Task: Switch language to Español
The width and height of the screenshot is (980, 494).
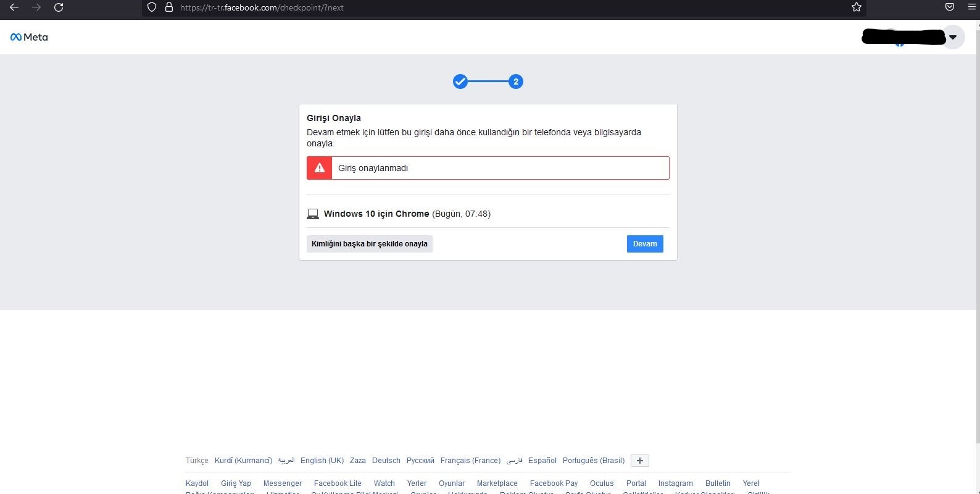Action: 542,461
